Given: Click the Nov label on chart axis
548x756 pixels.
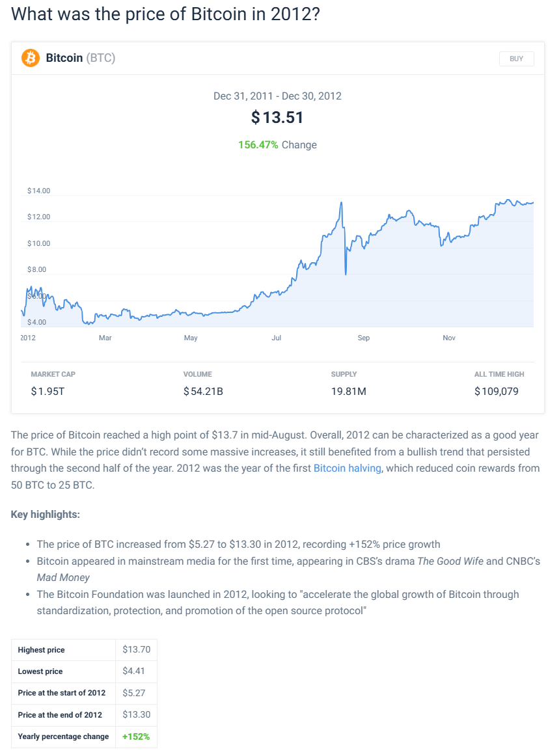Looking at the screenshot, I should (449, 338).
